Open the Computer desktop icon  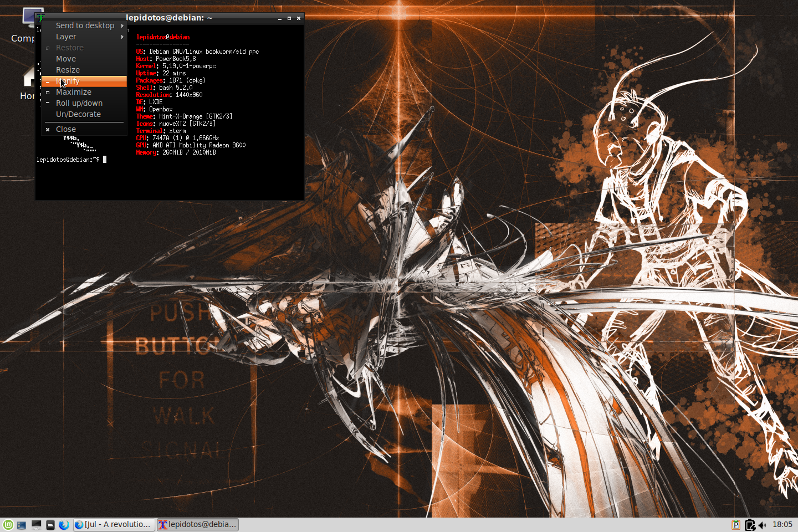[x=22, y=25]
